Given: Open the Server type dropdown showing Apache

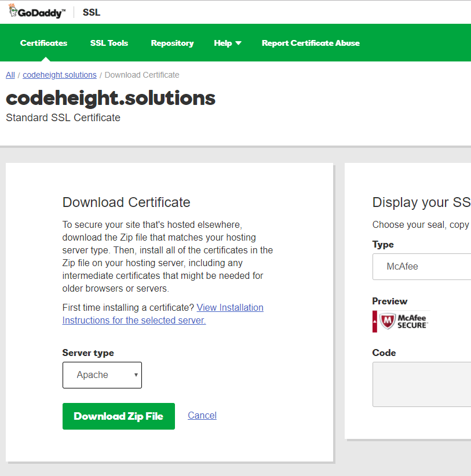Looking at the screenshot, I should coord(102,375).
